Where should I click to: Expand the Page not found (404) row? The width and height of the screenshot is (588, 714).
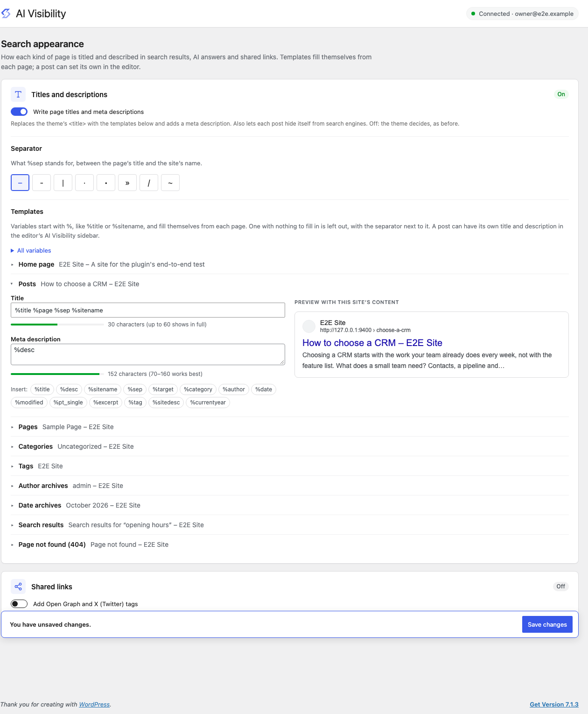click(x=290, y=544)
